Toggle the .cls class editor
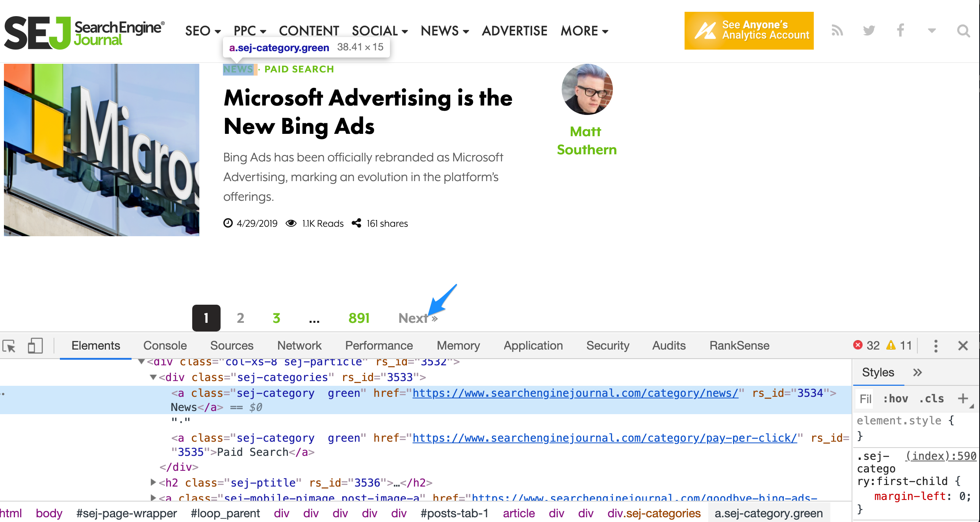 coord(932,399)
